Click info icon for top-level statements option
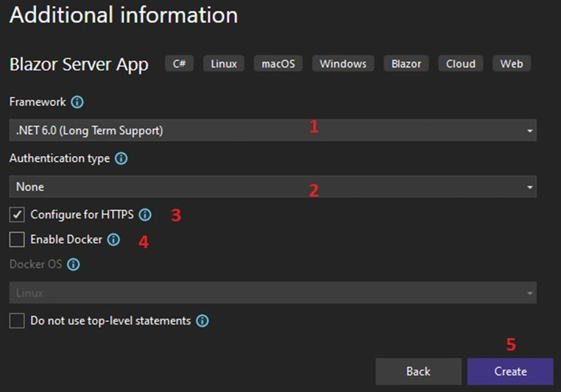 point(202,321)
